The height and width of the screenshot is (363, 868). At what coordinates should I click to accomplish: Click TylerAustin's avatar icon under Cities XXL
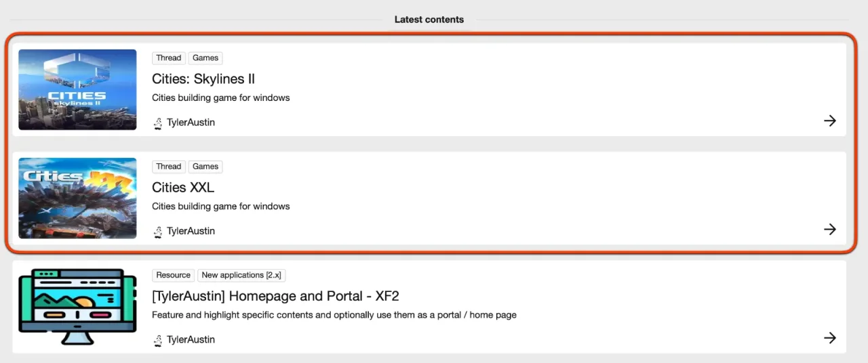[x=158, y=232]
